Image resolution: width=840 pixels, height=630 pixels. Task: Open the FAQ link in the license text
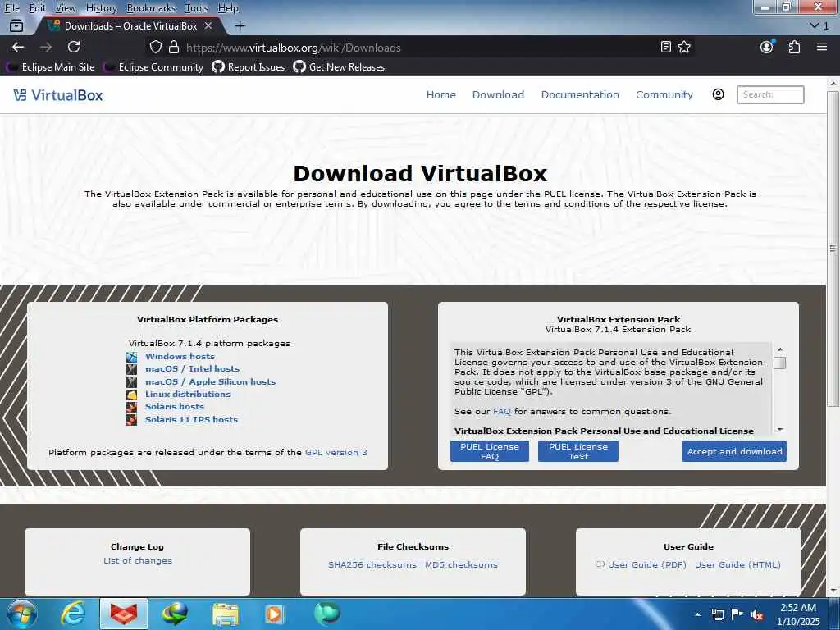pyautogui.click(x=502, y=412)
